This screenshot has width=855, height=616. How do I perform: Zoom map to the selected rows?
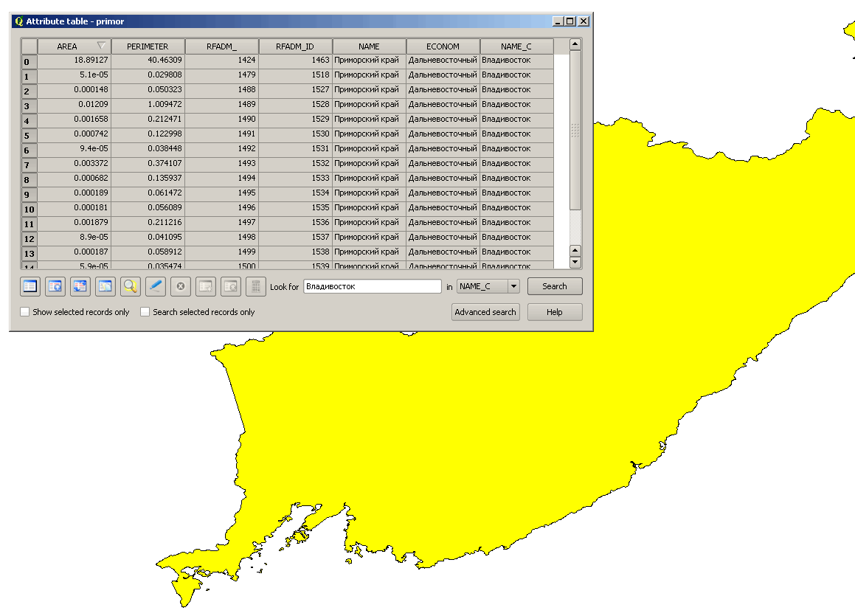(x=130, y=286)
